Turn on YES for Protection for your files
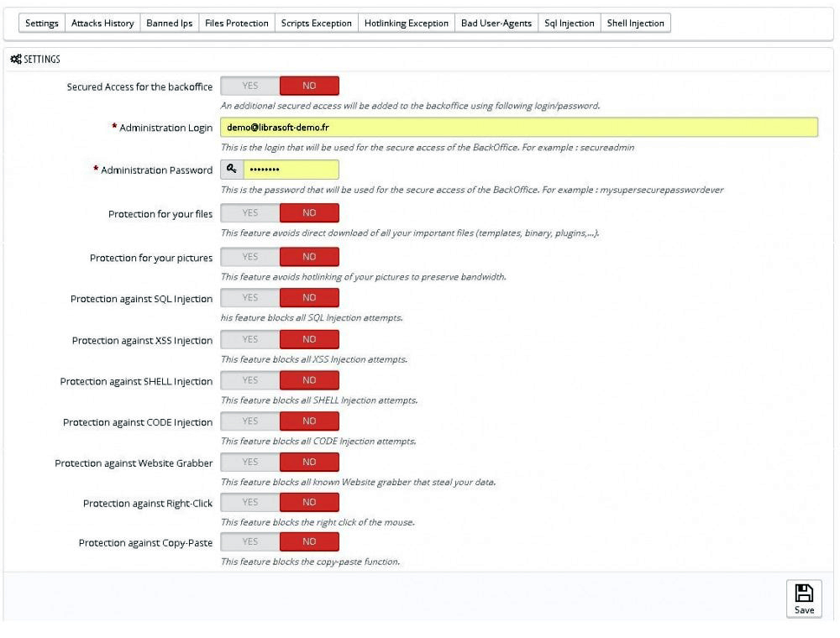Image resolution: width=840 pixels, height=638 pixels. pyautogui.click(x=250, y=212)
